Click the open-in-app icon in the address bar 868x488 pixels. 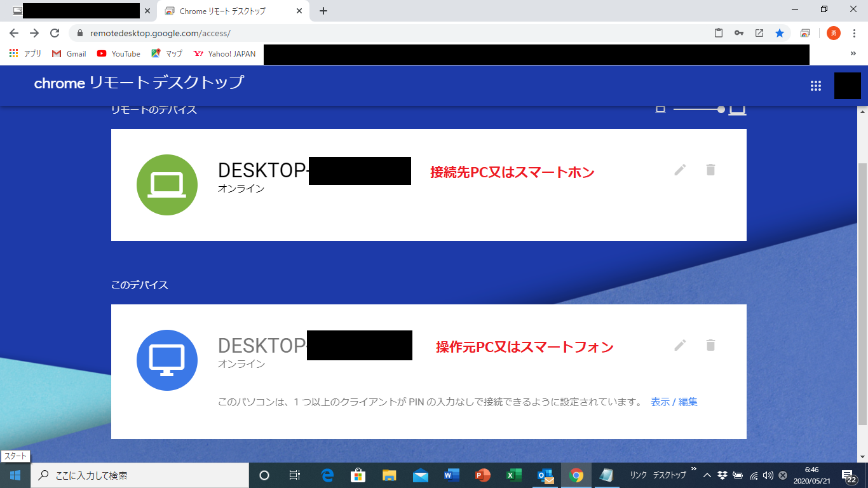tap(759, 33)
